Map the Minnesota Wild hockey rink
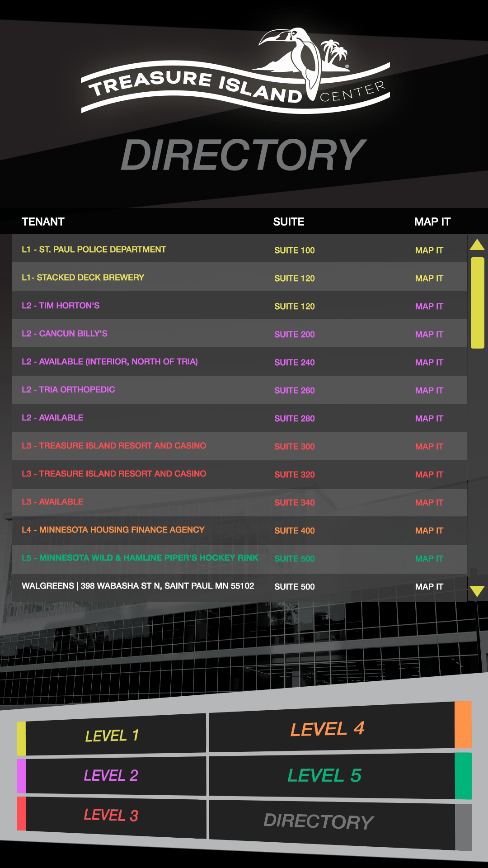 (429, 559)
